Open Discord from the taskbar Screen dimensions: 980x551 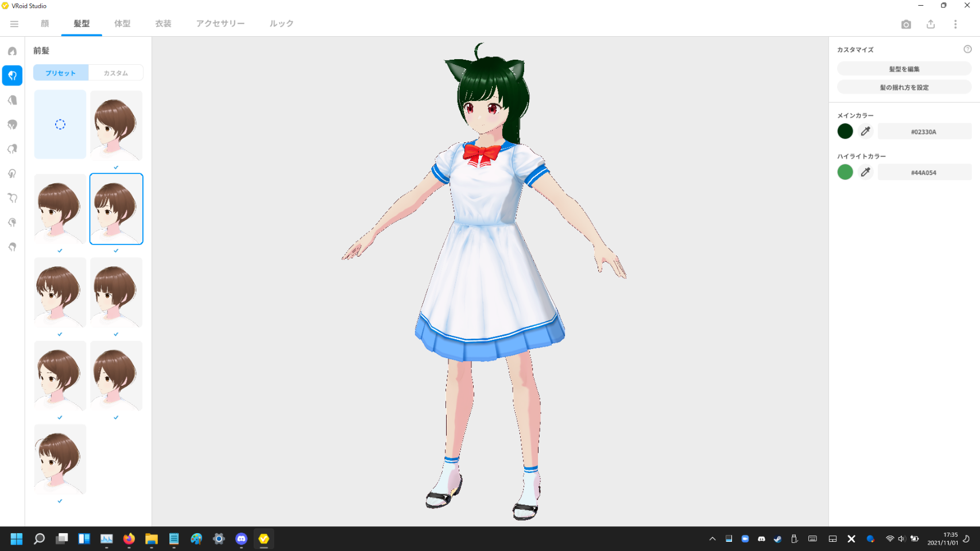241,539
